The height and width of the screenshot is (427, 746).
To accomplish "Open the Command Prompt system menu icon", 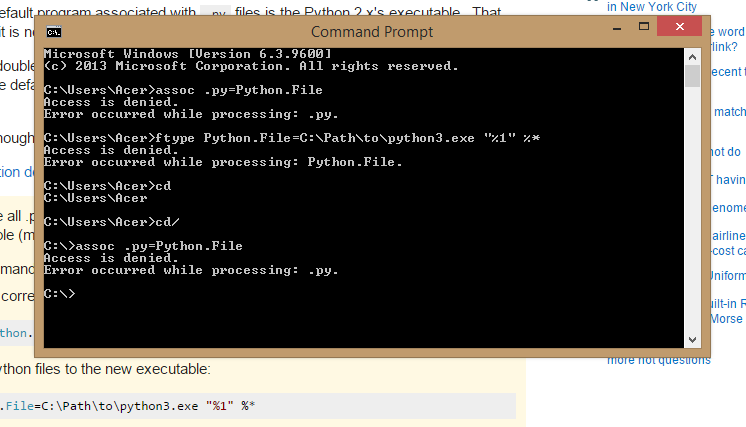I will (54, 32).
